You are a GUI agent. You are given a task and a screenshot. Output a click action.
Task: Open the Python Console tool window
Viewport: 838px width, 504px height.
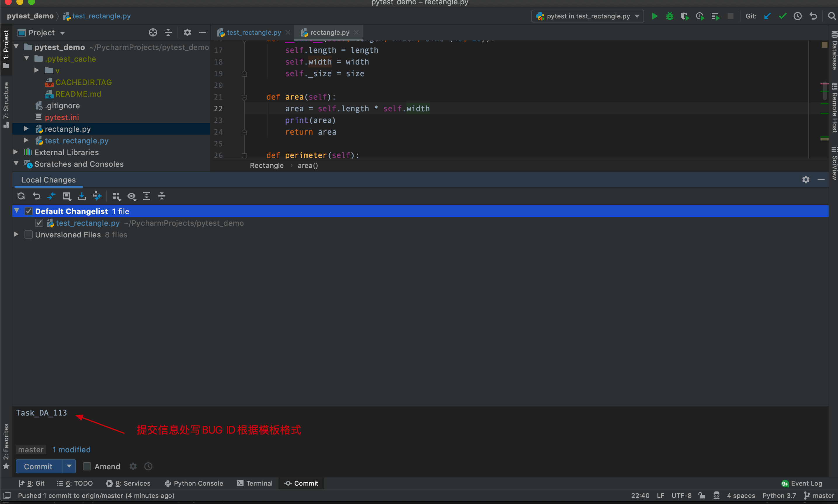[194, 483]
